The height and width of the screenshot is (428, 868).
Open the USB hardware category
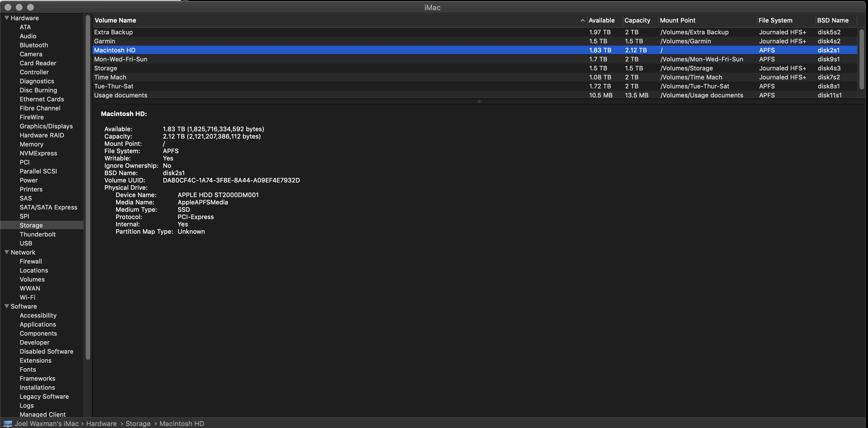(x=26, y=243)
